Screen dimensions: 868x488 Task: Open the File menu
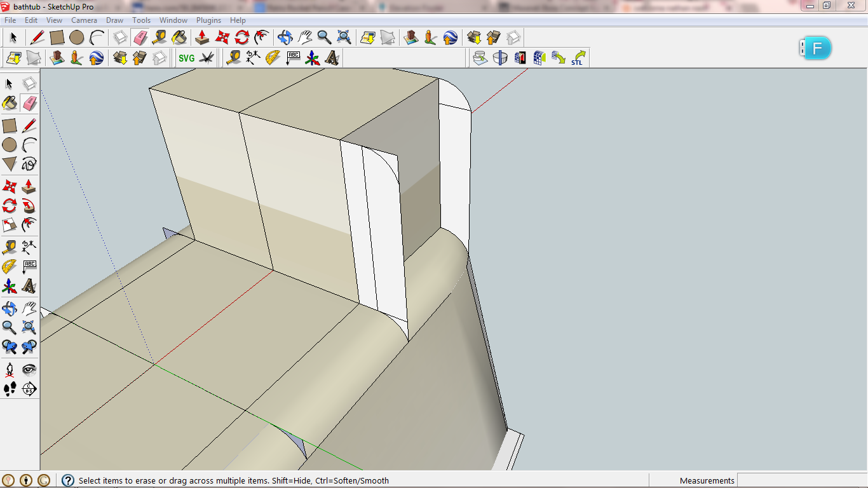[x=10, y=20]
